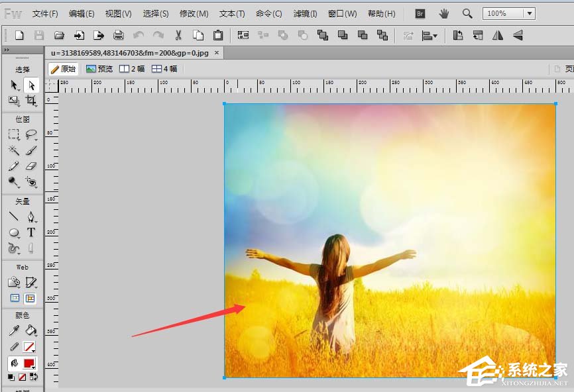Select the Pen tool in vector section
Image resolution: width=574 pixels, height=392 pixels.
tap(31, 217)
